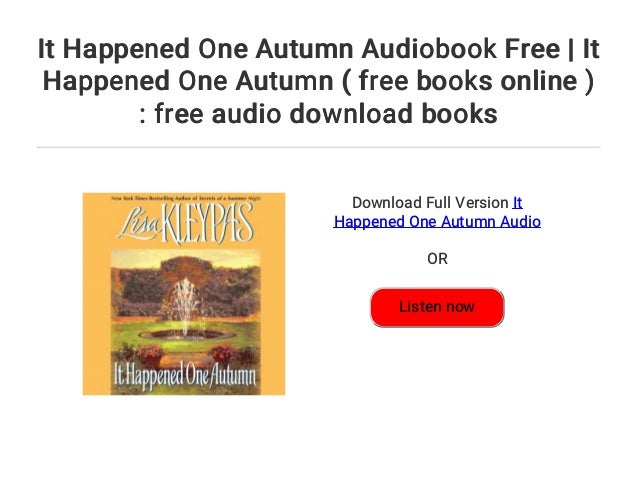638x479 pixels.
Task: Click the red flower pots on cover art
Action: [x=185, y=354]
